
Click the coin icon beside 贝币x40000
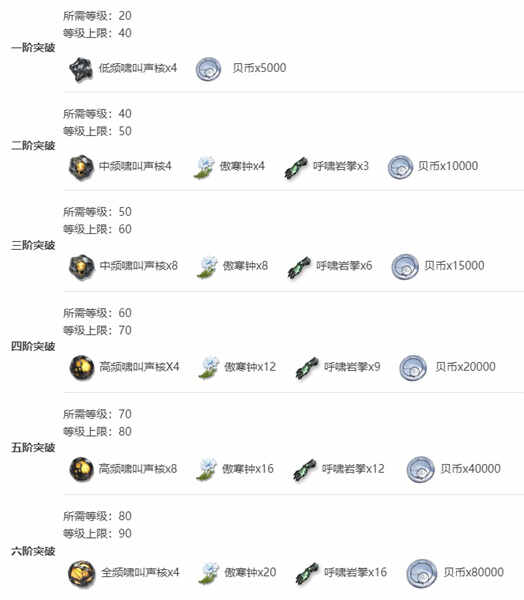(420, 470)
